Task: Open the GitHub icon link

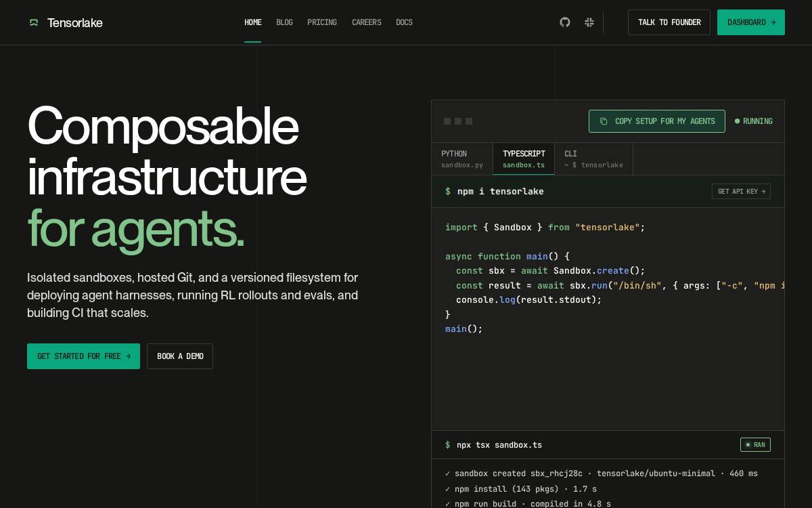Action: coord(565,22)
